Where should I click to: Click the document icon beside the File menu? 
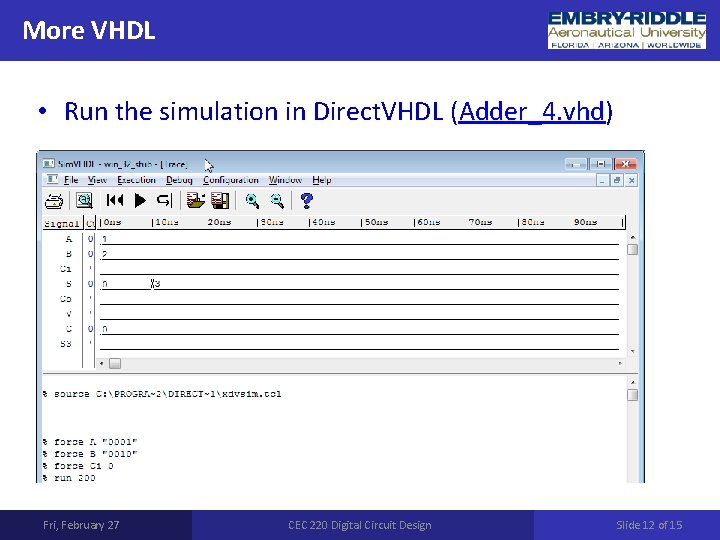tap(52, 180)
